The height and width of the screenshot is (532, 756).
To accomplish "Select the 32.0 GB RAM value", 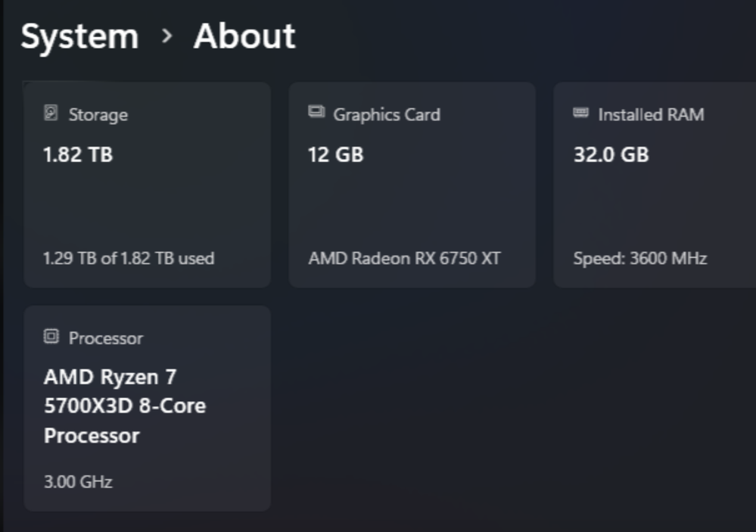I will point(611,155).
